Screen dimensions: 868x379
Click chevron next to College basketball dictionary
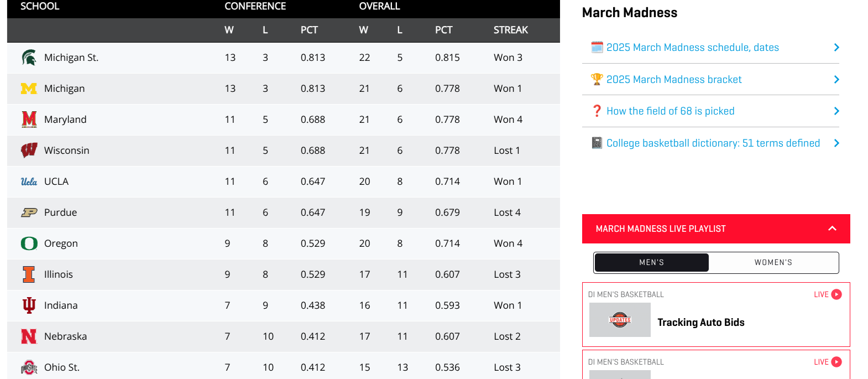(x=836, y=143)
